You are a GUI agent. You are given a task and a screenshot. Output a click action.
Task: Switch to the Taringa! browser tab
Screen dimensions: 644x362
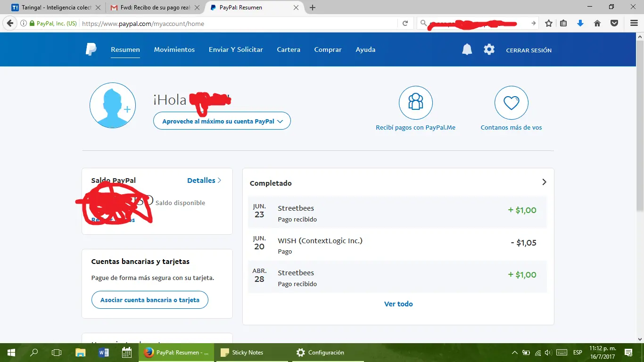[56, 8]
